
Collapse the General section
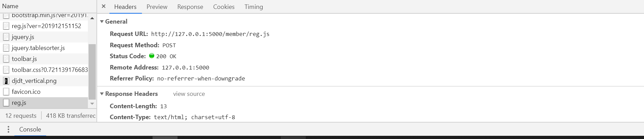(102, 22)
